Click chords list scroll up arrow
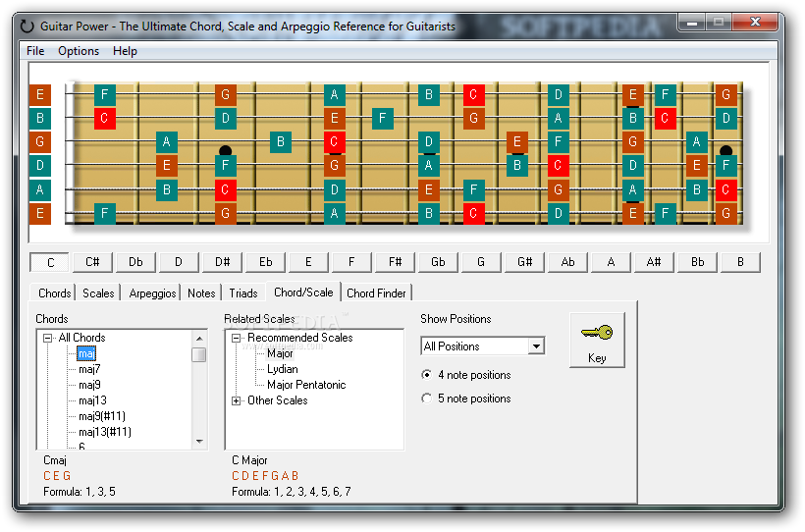The height and width of the screenshot is (532, 805). coord(199,339)
